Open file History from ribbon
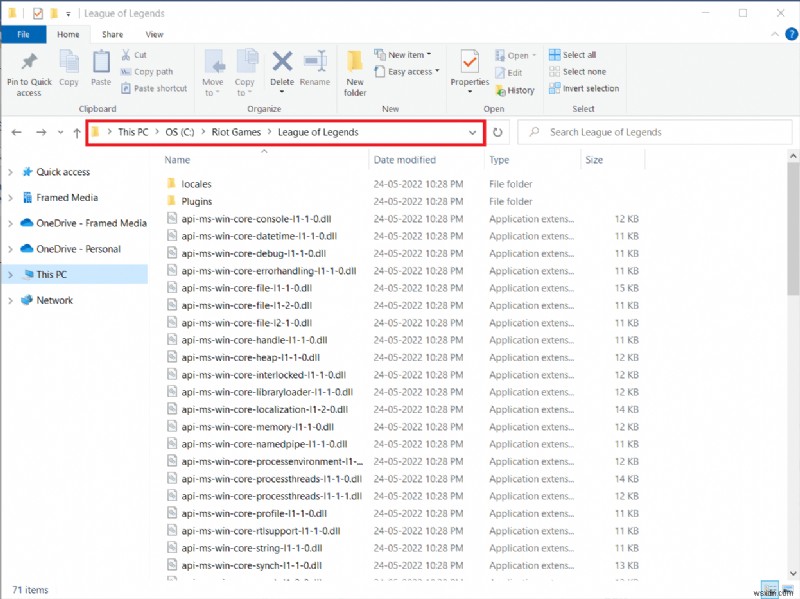Image resolution: width=800 pixels, height=599 pixels. [x=515, y=90]
